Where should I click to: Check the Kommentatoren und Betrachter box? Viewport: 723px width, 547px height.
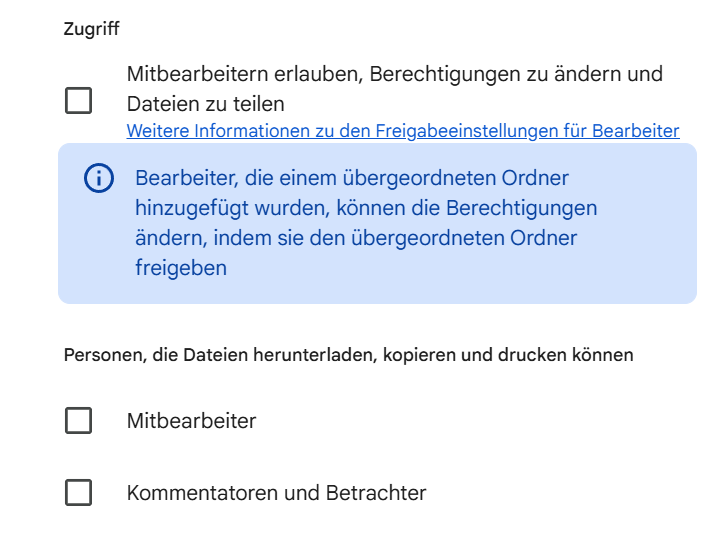[x=78, y=493]
